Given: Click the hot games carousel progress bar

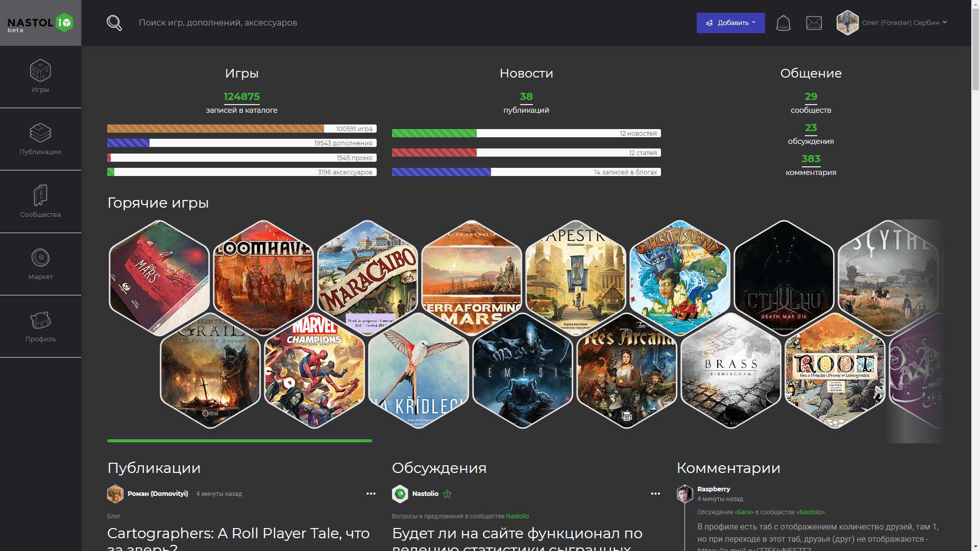Looking at the screenshot, I should [x=239, y=440].
